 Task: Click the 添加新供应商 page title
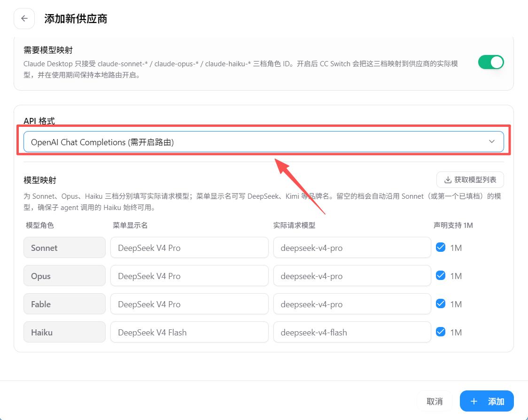76,19
